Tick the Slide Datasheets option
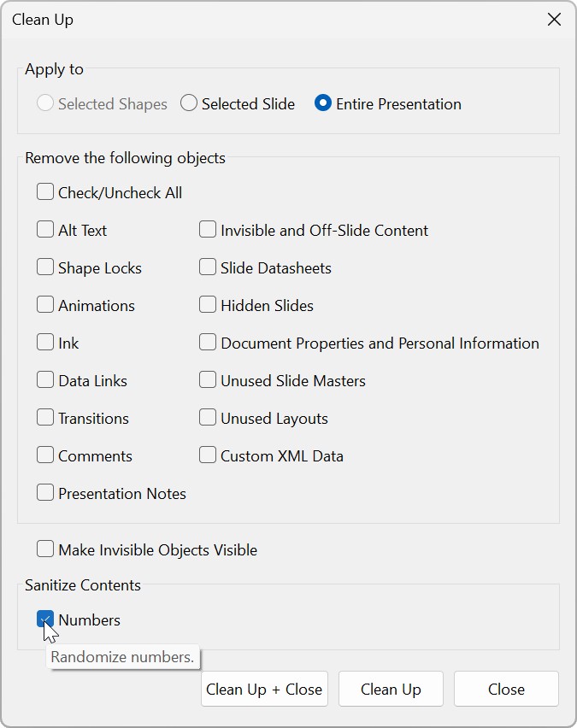The image size is (577, 728). 208,267
